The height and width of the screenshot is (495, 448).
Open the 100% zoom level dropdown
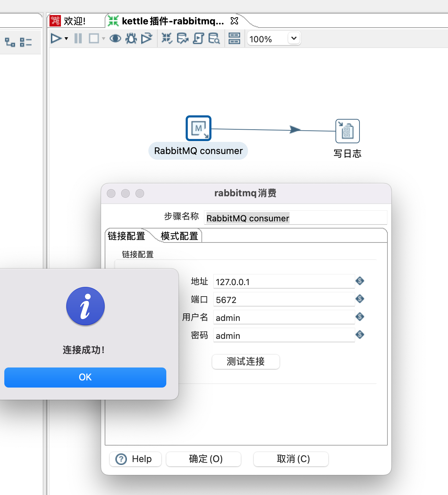coord(294,38)
